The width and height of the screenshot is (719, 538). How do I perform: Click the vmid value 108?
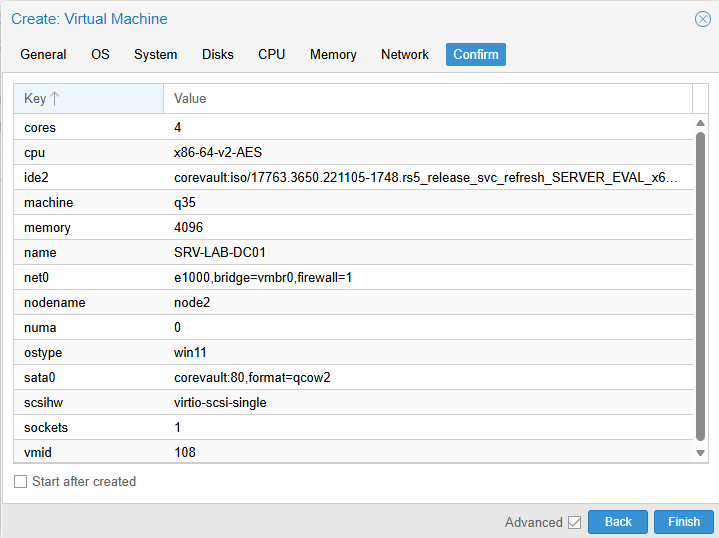pos(185,453)
